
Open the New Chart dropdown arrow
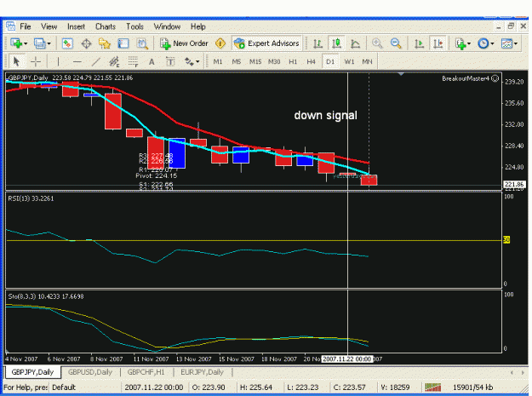click(26, 43)
